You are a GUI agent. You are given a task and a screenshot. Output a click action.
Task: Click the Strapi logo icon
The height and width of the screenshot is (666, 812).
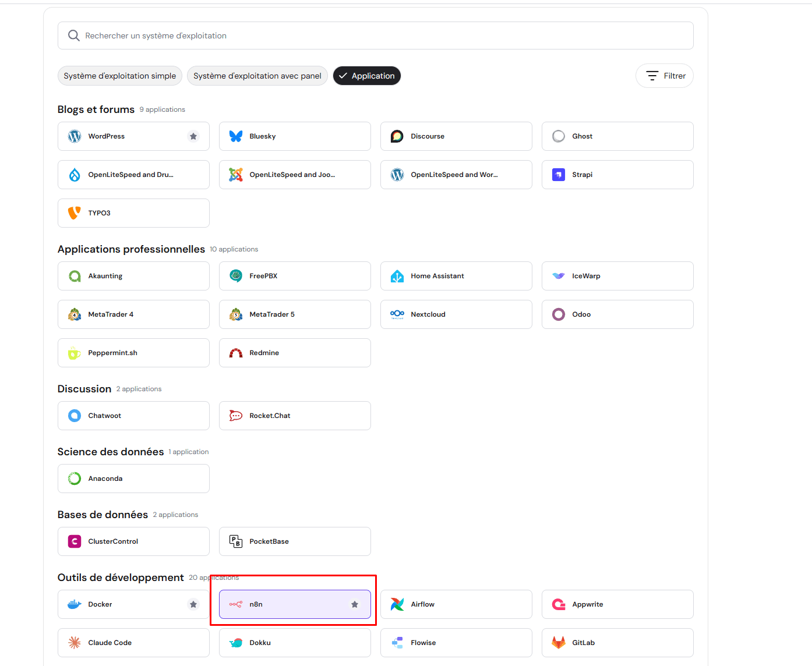coord(559,175)
